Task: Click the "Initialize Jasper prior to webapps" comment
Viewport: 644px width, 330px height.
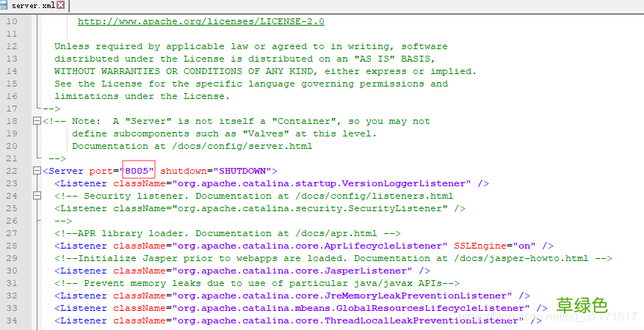Action: 333,258
